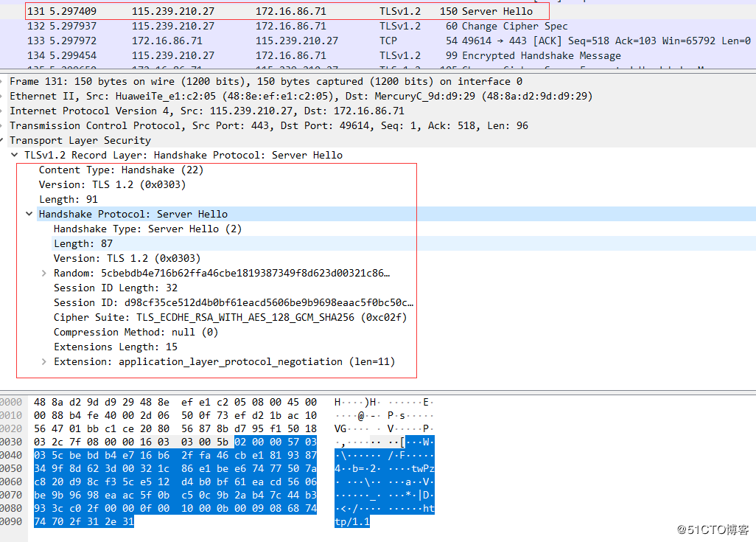This screenshot has height=542, width=756.
Task: Select the Extensions Length: 15 field
Action: (x=115, y=347)
